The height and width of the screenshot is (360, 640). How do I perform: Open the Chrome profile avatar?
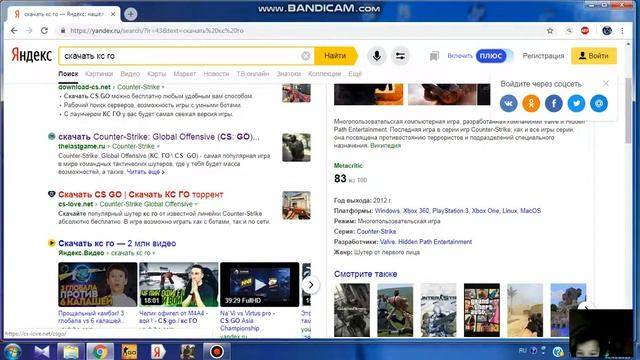(607, 31)
